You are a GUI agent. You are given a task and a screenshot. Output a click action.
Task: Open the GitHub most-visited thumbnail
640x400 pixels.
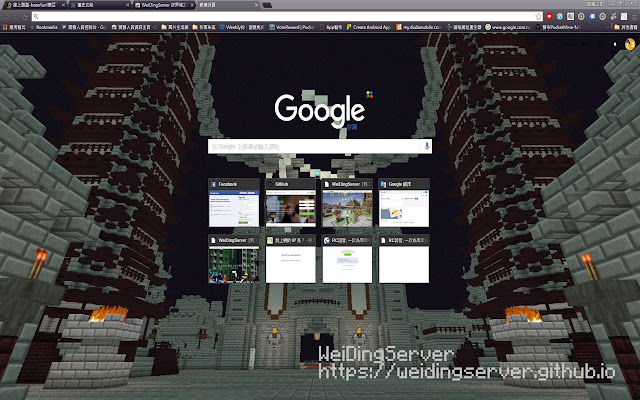(x=291, y=202)
